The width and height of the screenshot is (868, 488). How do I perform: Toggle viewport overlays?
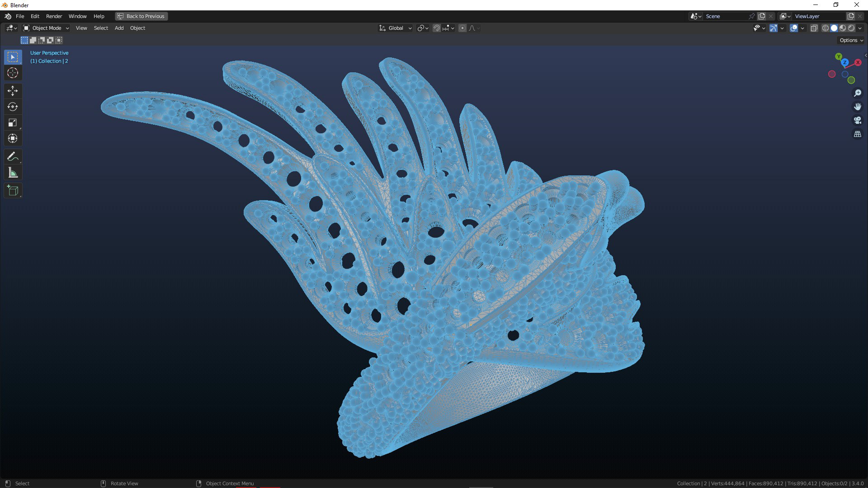point(794,28)
